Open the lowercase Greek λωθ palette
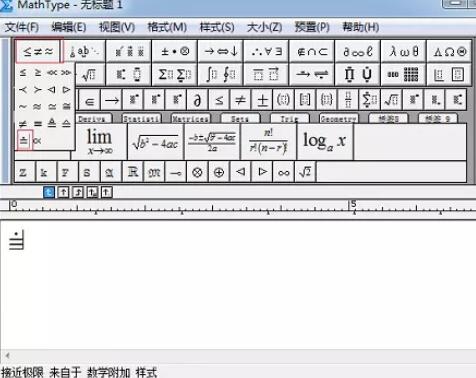 click(403, 51)
